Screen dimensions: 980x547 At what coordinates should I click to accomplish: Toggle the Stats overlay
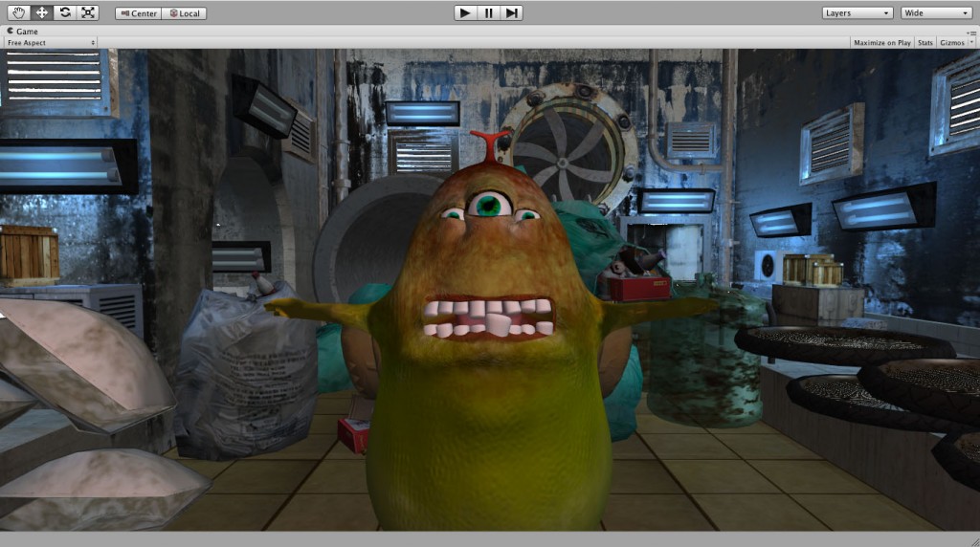(x=925, y=42)
